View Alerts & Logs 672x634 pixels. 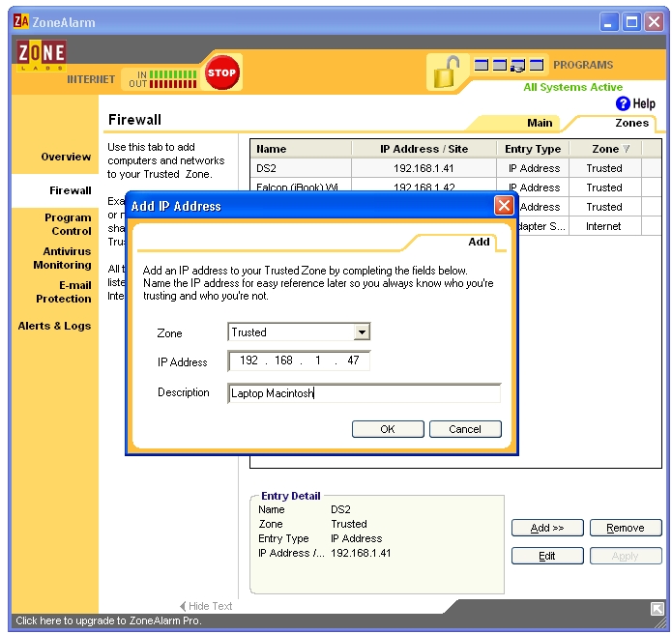pos(54,326)
